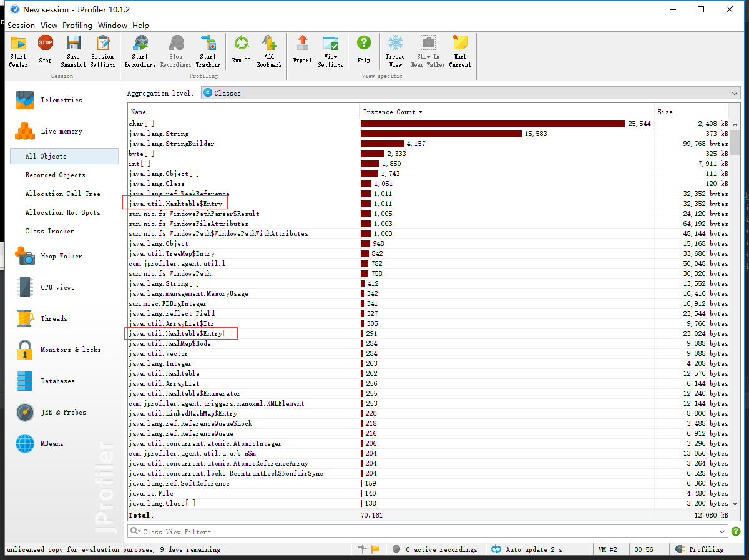The height and width of the screenshot is (560, 749).
Task: Select the java.lang.String row
Action: click(x=429, y=134)
